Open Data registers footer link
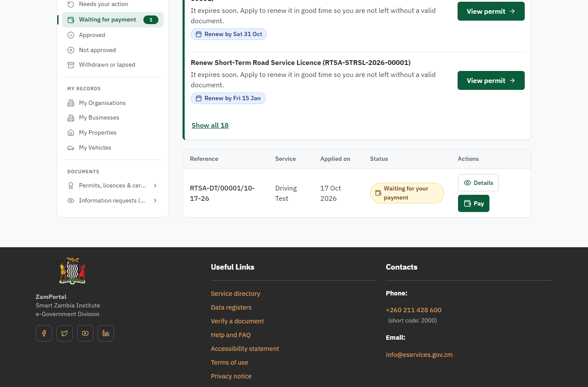This screenshot has width=588, height=387. click(x=231, y=307)
